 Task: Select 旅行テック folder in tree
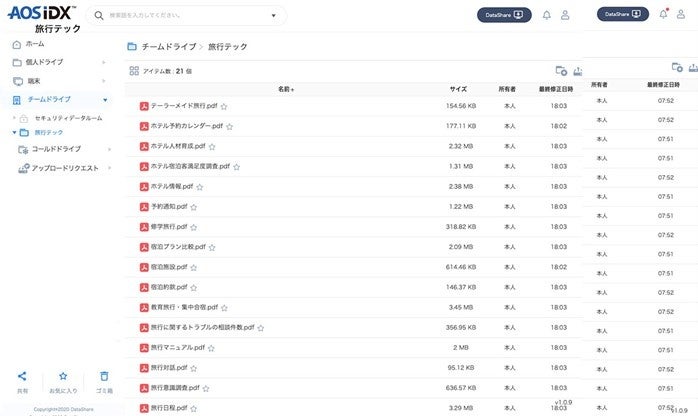[49, 133]
